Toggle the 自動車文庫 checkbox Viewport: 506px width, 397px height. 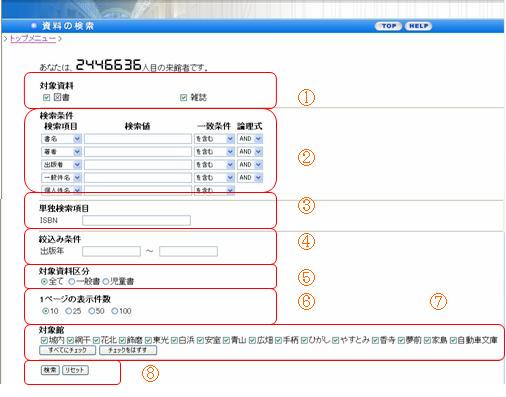[453, 340]
